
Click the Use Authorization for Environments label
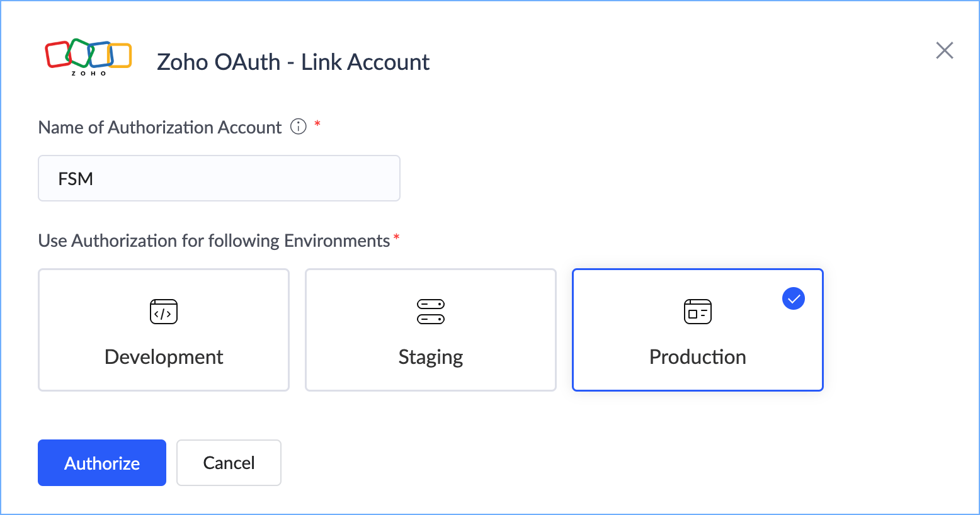pos(214,241)
